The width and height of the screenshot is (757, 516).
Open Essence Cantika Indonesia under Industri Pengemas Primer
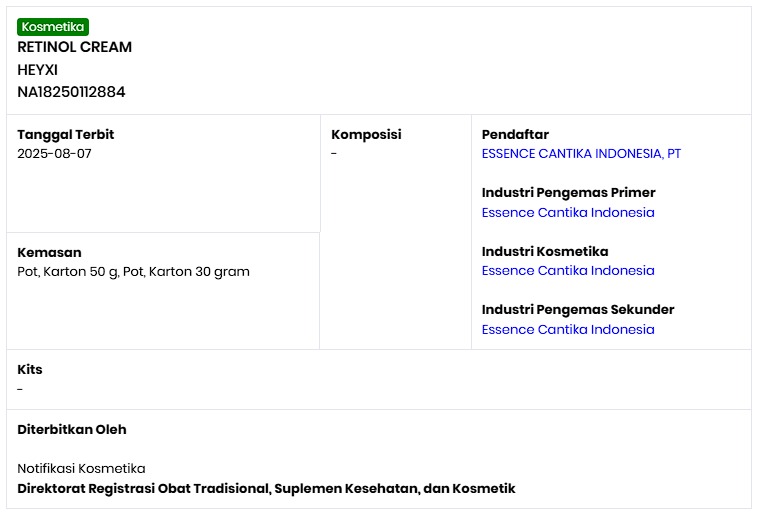568,212
